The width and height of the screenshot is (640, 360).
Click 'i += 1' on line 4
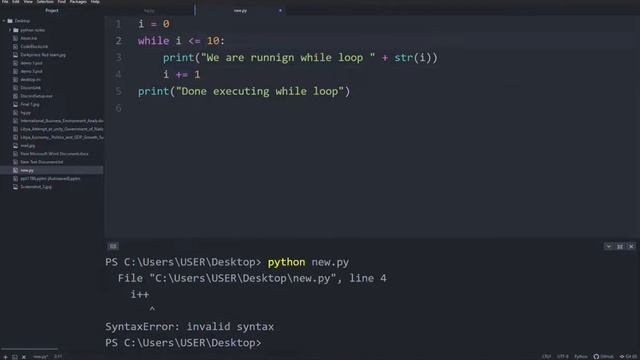[182, 74]
